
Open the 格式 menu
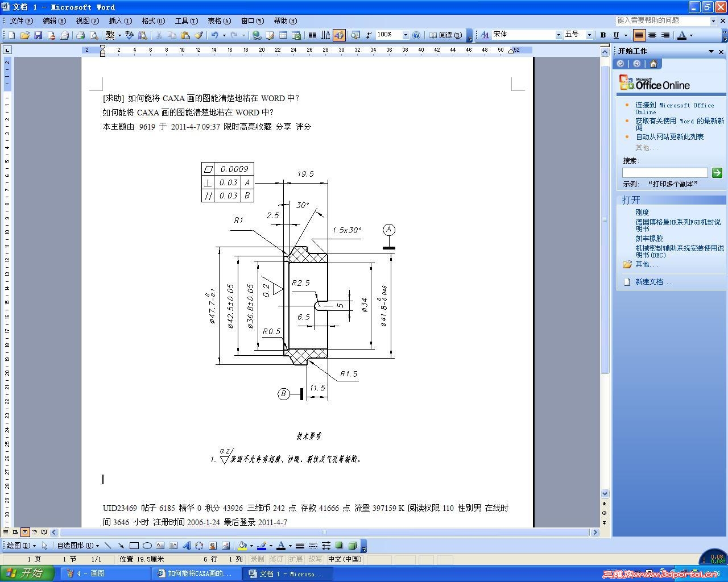(154, 20)
